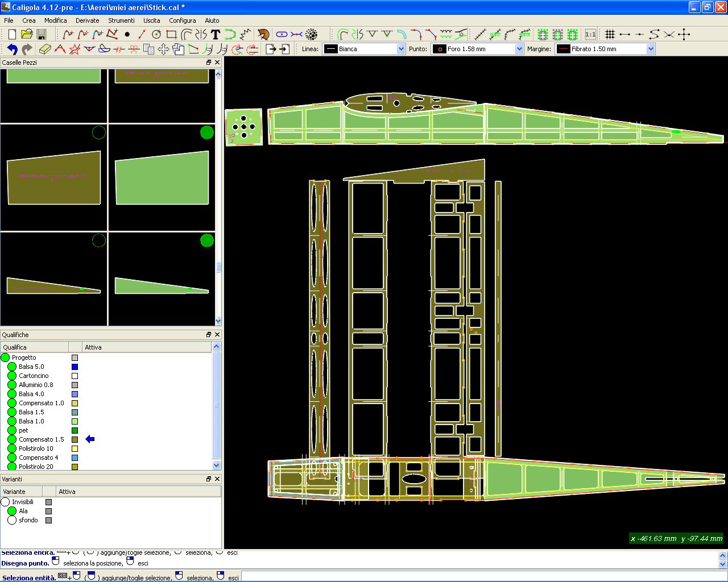Click the New file icon

12,35
